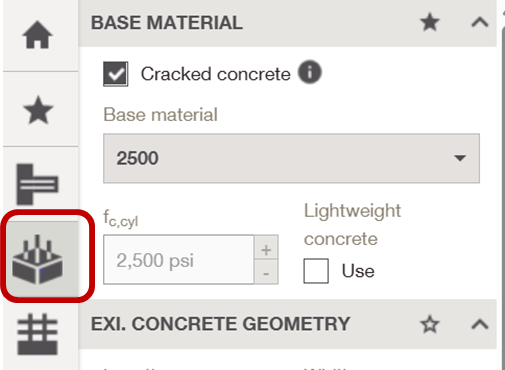The width and height of the screenshot is (505, 370).
Task: Decrease fc,cyl value with minus button
Action: pos(266,272)
